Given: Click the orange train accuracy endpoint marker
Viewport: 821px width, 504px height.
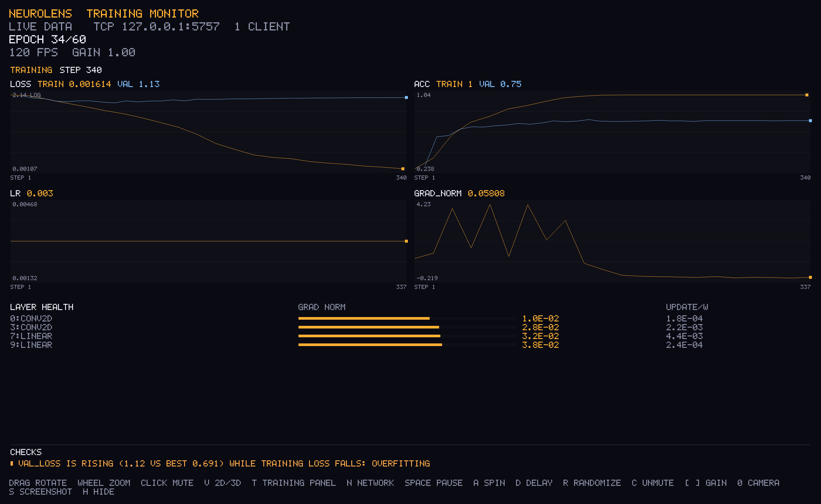Looking at the screenshot, I should click(x=807, y=95).
